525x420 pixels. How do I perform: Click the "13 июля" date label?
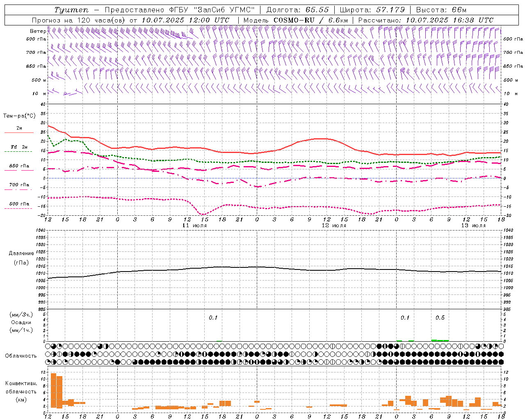tap(473, 226)
